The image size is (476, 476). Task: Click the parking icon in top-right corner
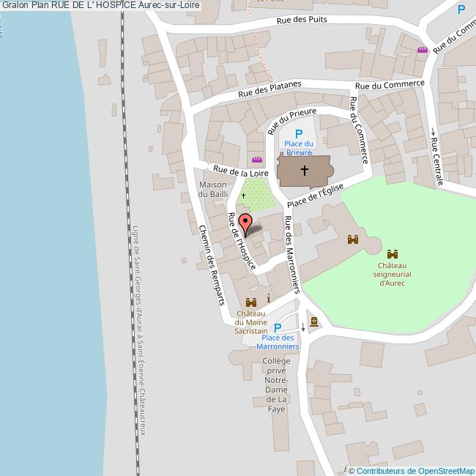[461, 10]
